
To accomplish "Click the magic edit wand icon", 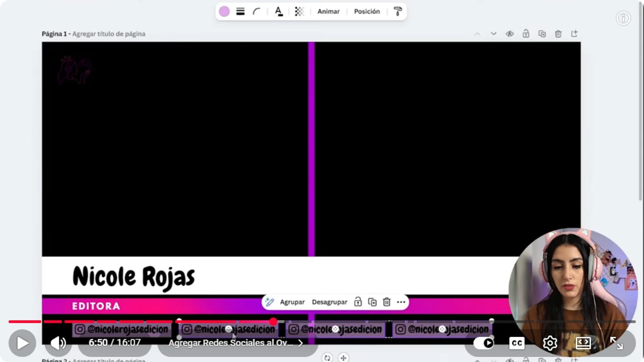I will pyautogui.click(x=270, y=302).
